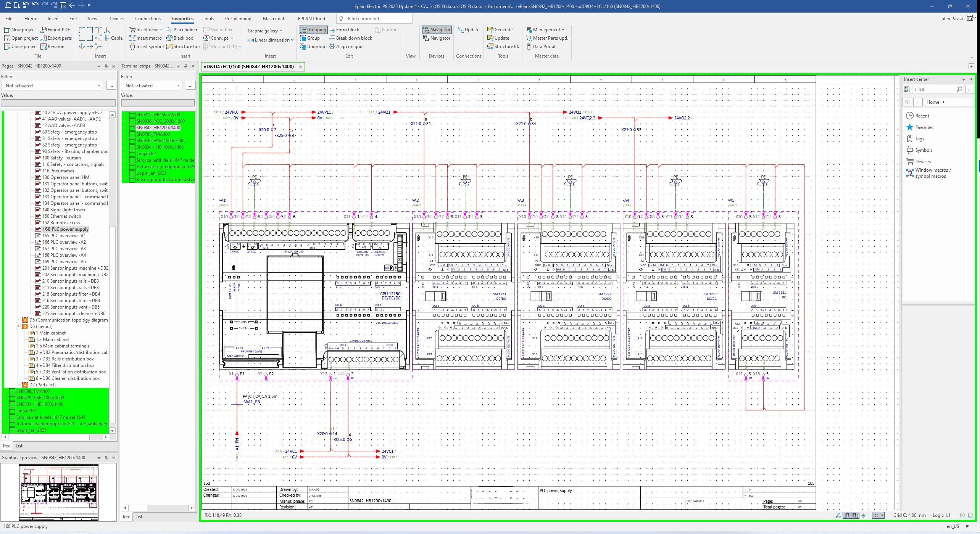Align elements with Align on grid
Image resolution: width=980 pixels, height=534 pixels.
346,47
